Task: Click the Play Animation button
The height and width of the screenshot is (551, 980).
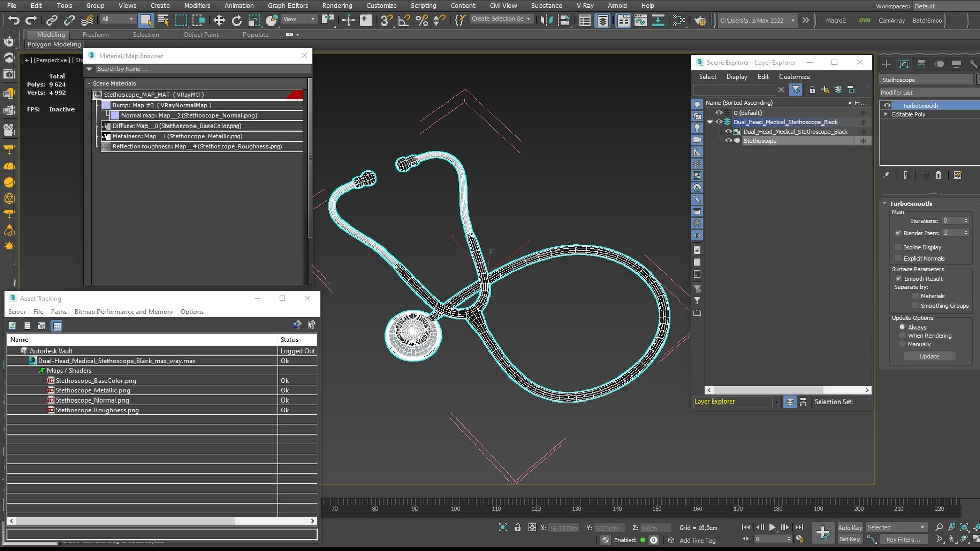Action: tap(772, 527)
